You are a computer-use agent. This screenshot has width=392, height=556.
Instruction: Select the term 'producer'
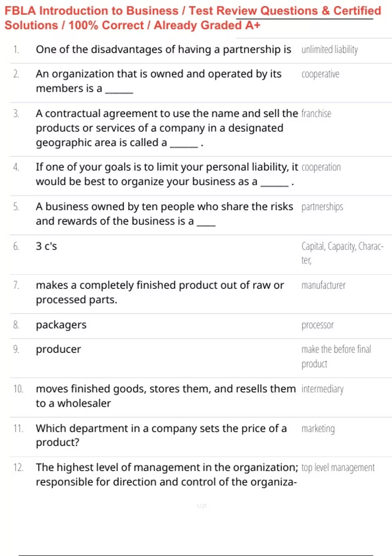click(58, 349)
